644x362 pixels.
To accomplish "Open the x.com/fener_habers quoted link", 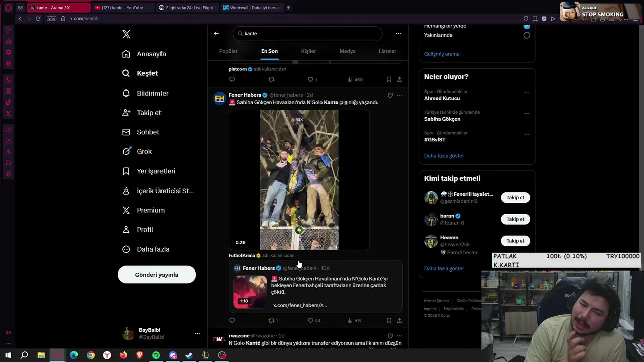I will pyautogui.click(x=300, y=305).
